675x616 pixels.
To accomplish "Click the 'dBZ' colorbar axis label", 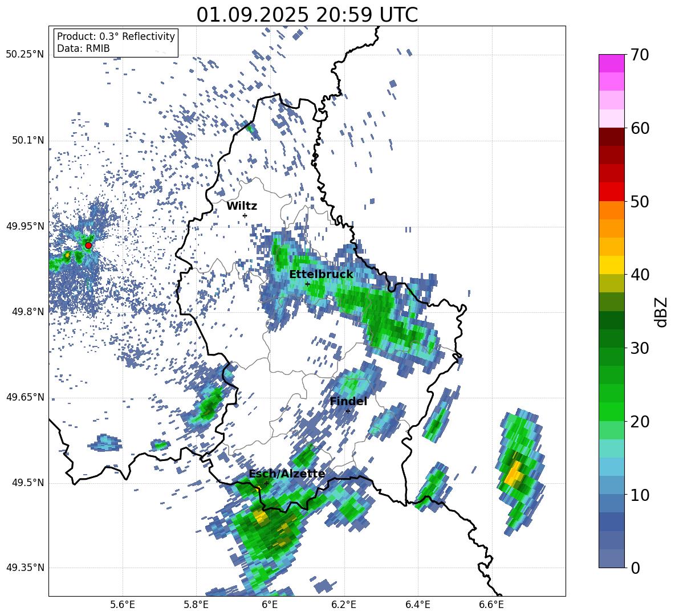I will pyautogui.click(x=662, y=312).
